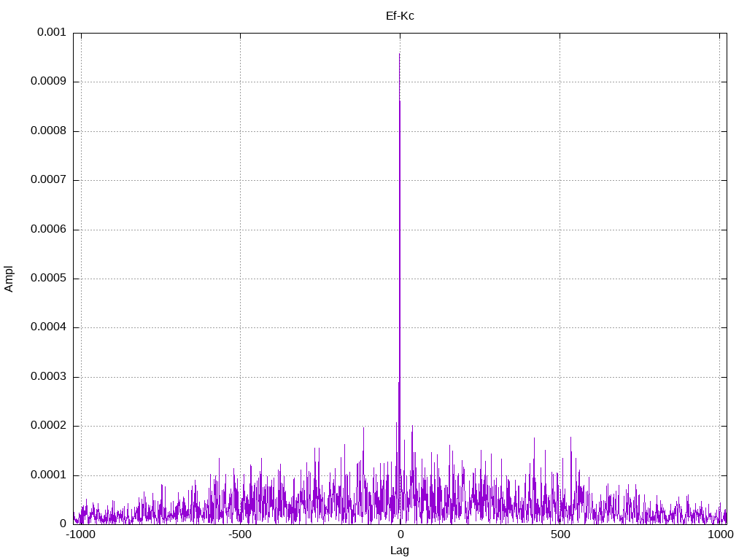Click the y-axis value 0.001
The image size is (747, 560).
52,32
